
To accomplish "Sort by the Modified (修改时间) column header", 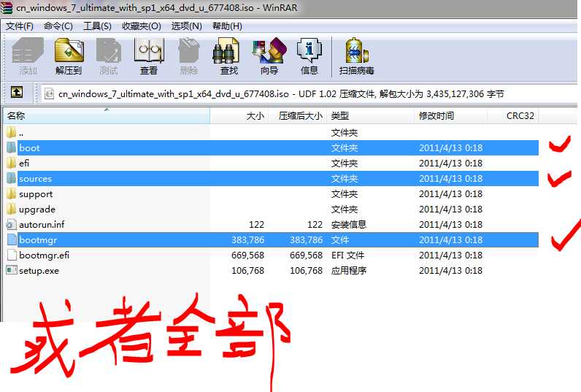I will pyautogui.click(x=451, y=115).
